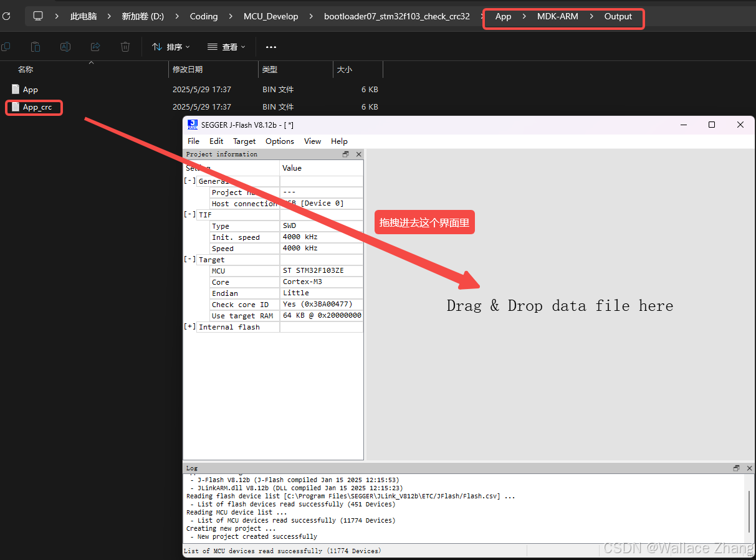The image size is (756, 560).
Task: Open the Explorer more options ellipsis
Action: click(270, 47)
